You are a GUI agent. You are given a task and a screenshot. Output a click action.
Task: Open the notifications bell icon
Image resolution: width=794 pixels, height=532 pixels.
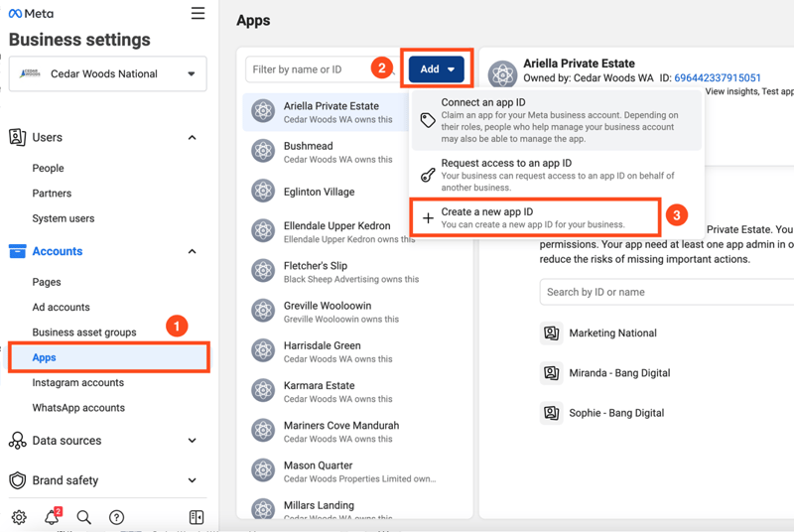pos(53,517)
